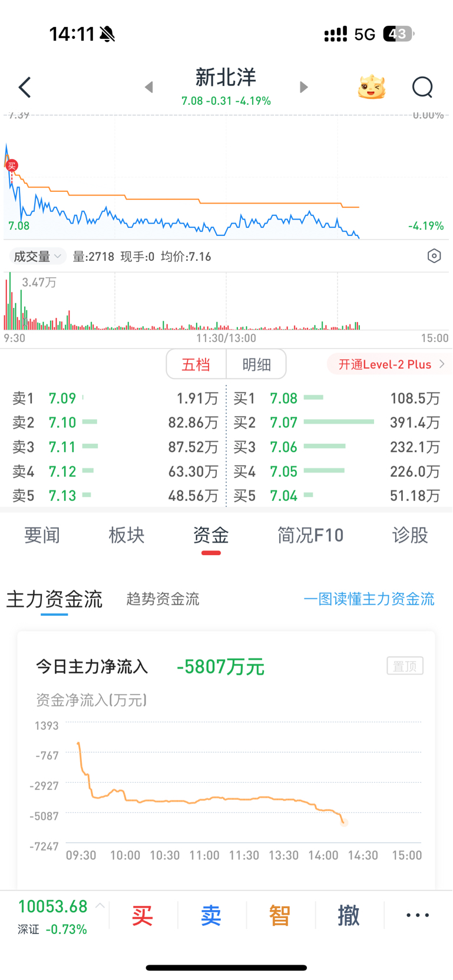The image size is (453, 980).
Task: Go to next stock with right triangle
Action: [303, 87]
